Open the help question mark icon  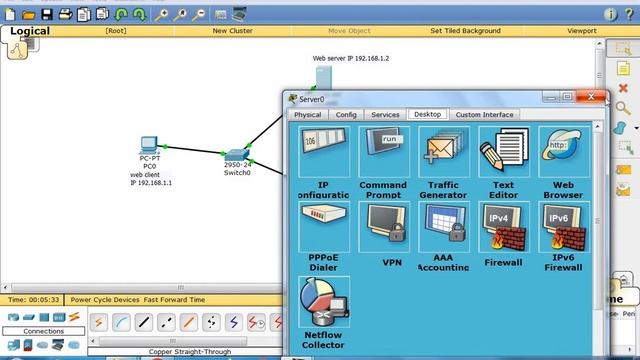(629, 15)
